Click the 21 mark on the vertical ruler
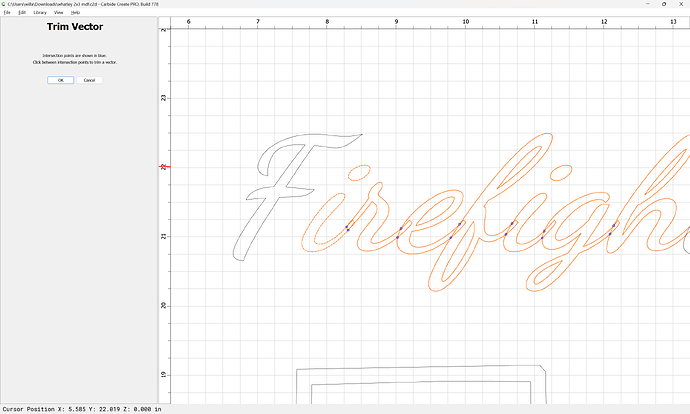690x414 pixels. [164, 236]
